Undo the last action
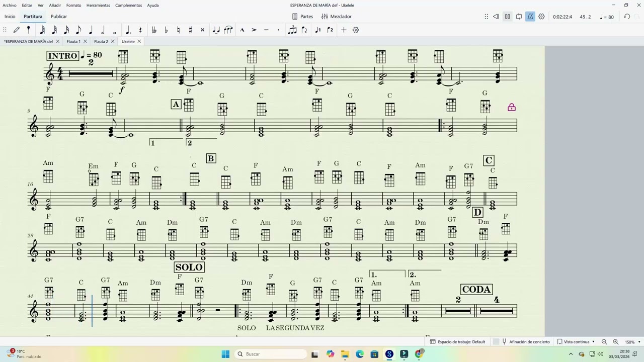Viewport: 644px width, 362px height. (627, 17)
